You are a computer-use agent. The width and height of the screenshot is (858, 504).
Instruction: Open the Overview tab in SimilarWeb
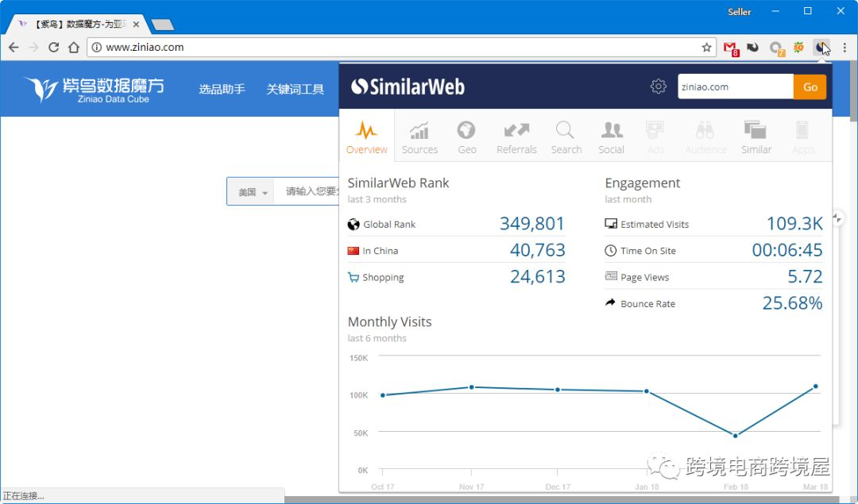(x=366, y=137)
